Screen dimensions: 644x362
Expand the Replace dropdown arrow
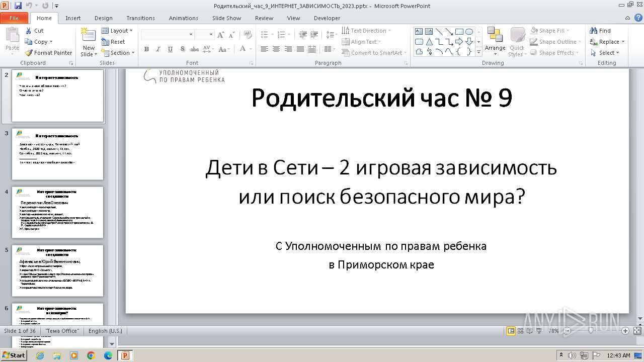point(623,42)
